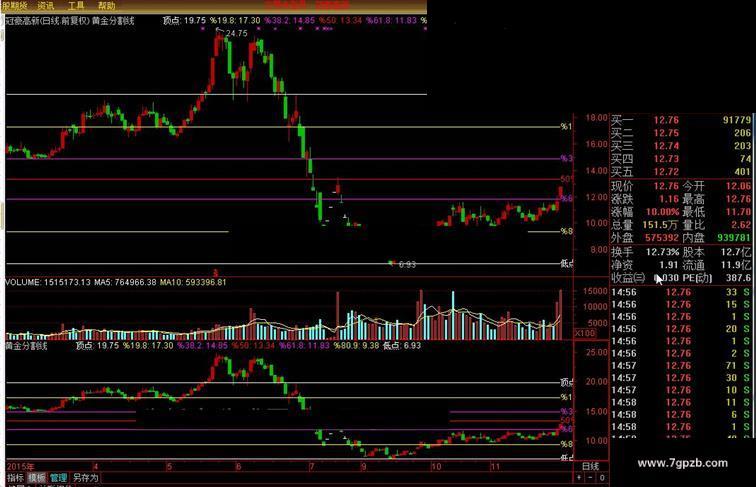Select the 指标 tab at bottom
Image resolution: width=756 pixels, height=487 pixels.
pyautogui.click(x=15, y=478)
